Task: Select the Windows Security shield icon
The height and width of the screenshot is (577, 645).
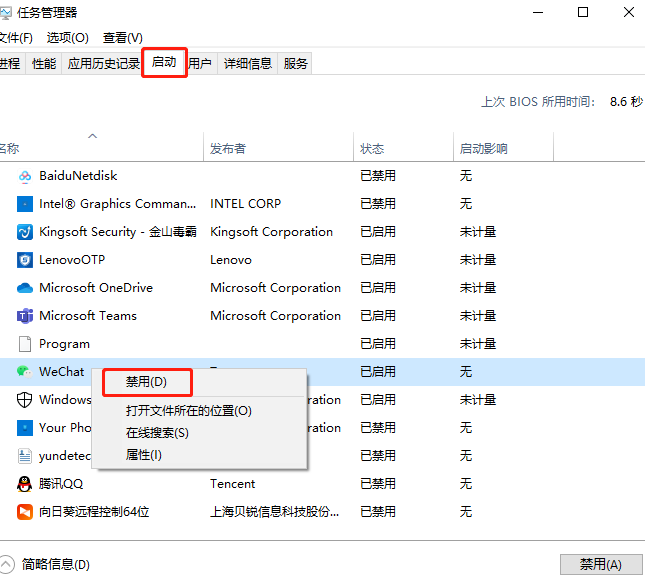Action: 25,400
